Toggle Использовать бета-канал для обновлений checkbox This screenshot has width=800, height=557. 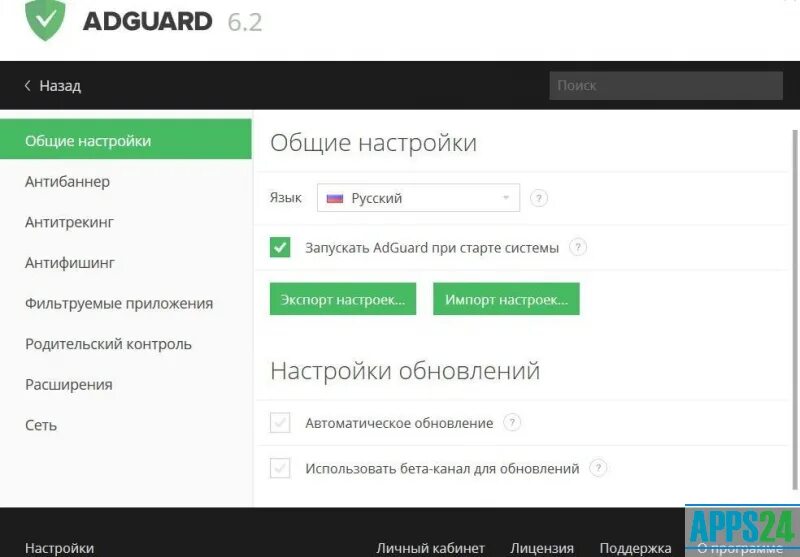click(x=280, y=468)
